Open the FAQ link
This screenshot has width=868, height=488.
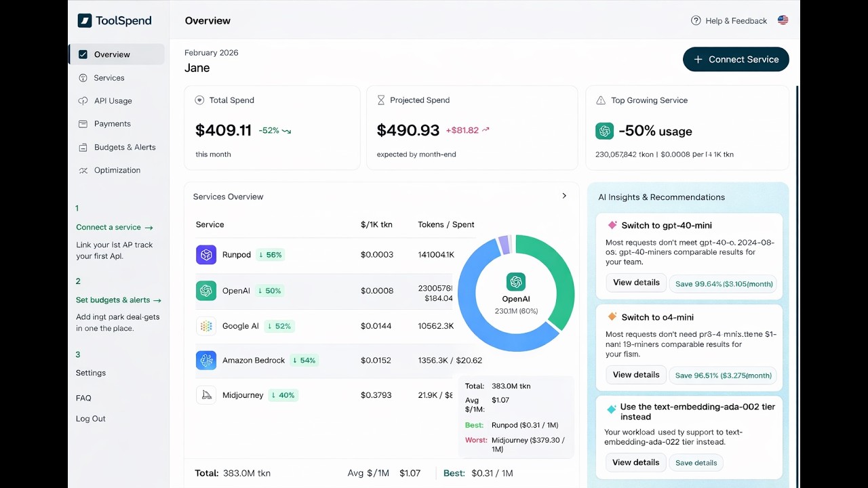click(83, 398)
